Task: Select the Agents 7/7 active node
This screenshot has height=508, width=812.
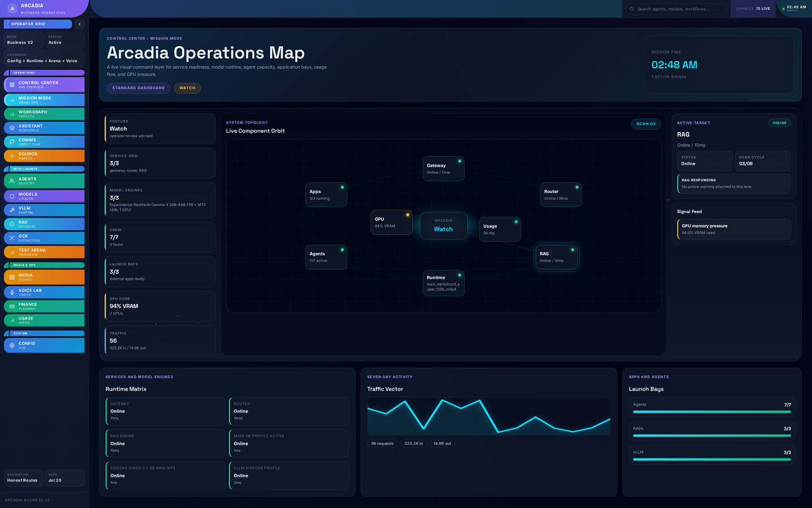Action: (x=326, y=257)
